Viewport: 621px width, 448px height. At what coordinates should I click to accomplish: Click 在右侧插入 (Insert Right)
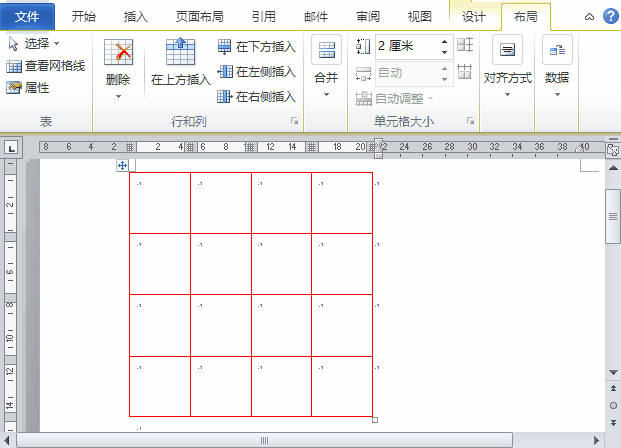tap(257, 97)
